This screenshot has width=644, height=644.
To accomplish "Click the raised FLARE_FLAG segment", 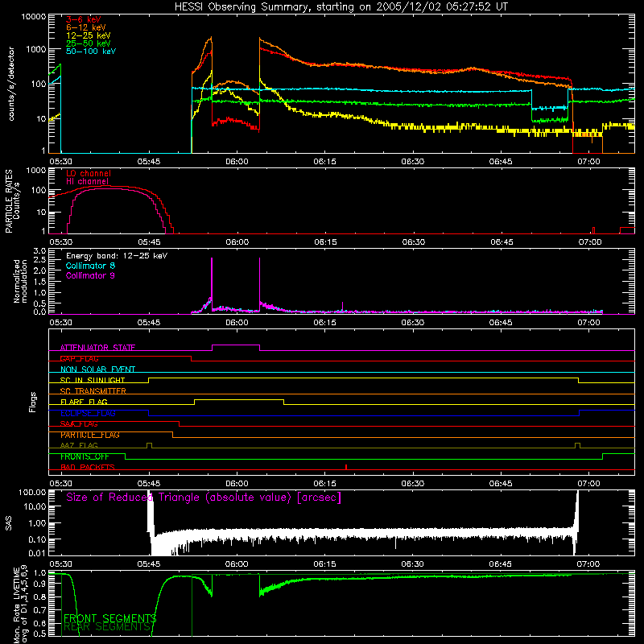I will (x=239, y=399).
